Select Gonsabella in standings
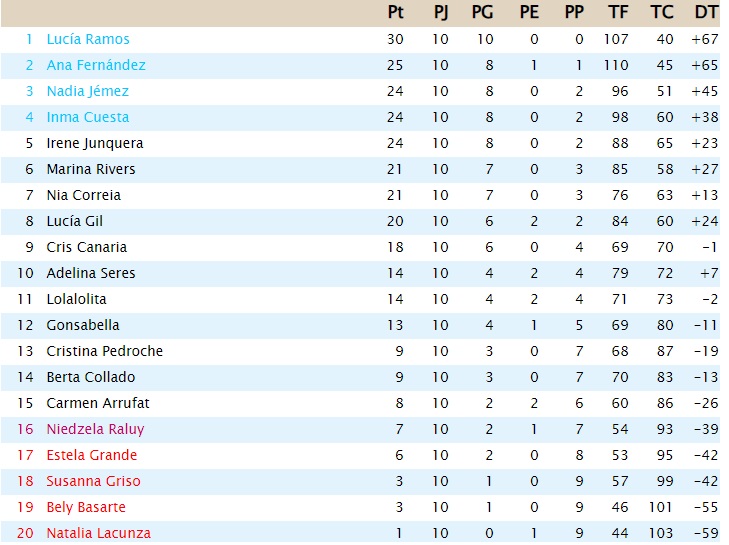 (x=83, y=326)
